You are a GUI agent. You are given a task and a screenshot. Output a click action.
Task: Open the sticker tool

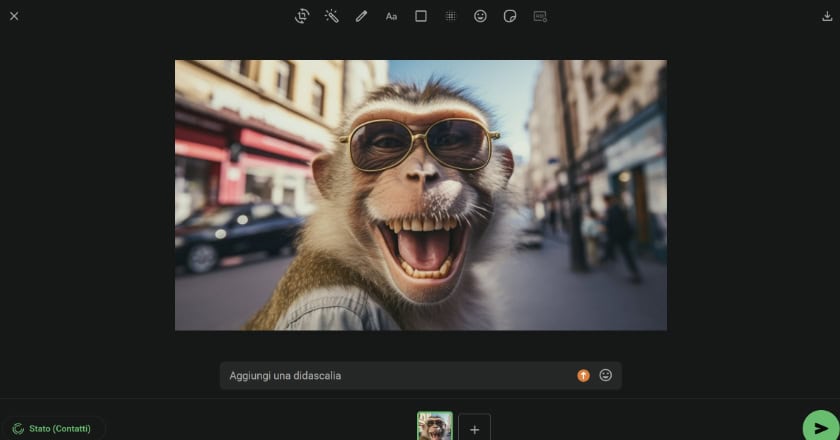510,16
